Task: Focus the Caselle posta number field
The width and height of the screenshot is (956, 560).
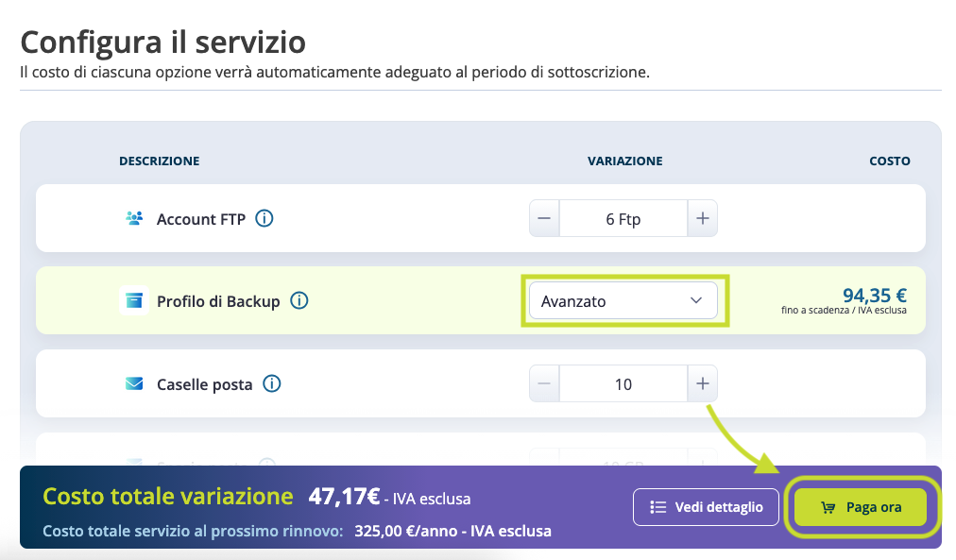Action: [x=623, y=384]
